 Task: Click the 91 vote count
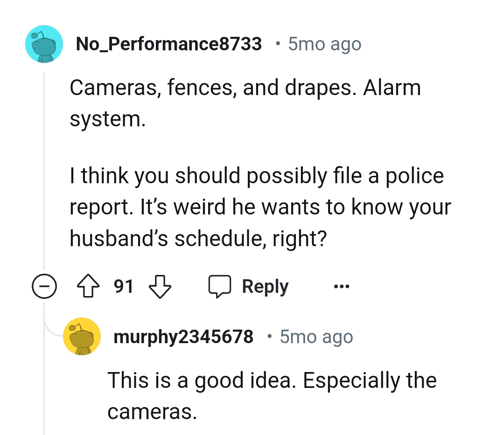pyautogui.click(x=123, y=286)
